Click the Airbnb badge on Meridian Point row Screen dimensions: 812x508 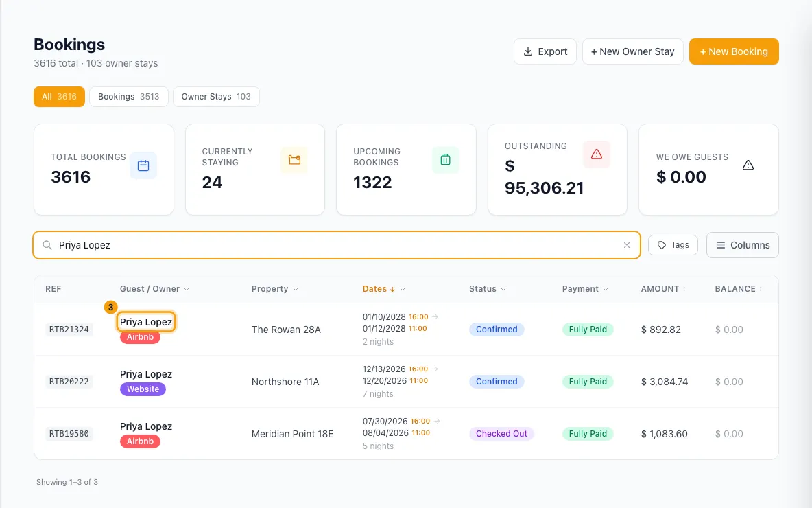coord(141,441)
